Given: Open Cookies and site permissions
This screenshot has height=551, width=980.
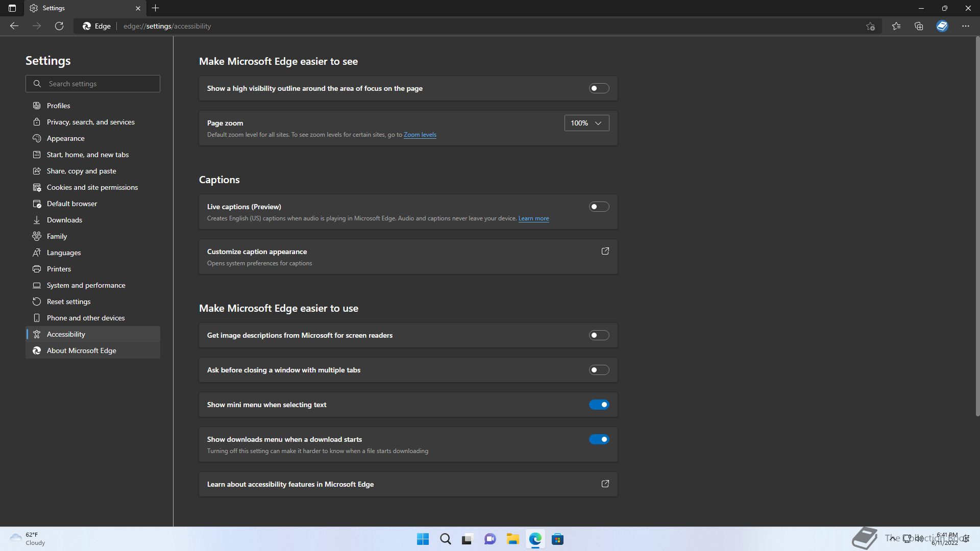Looking at the screenshot, I should tap(93, 187).
